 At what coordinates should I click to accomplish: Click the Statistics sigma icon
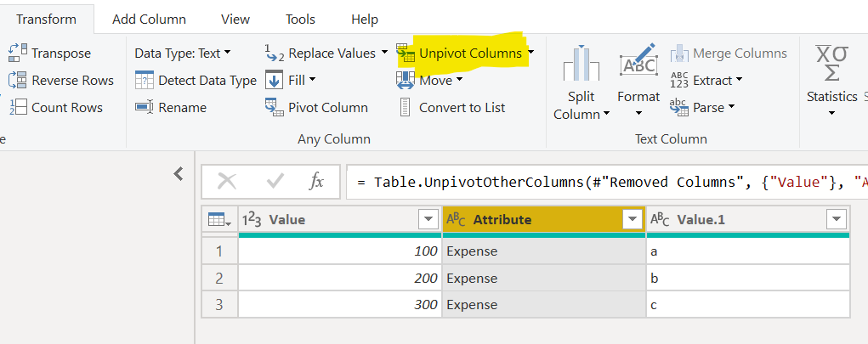(832, 63)
